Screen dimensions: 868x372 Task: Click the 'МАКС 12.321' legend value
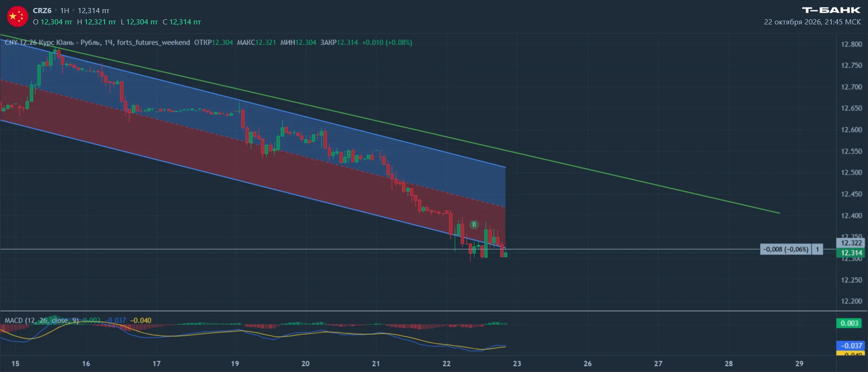click(257, 42)
